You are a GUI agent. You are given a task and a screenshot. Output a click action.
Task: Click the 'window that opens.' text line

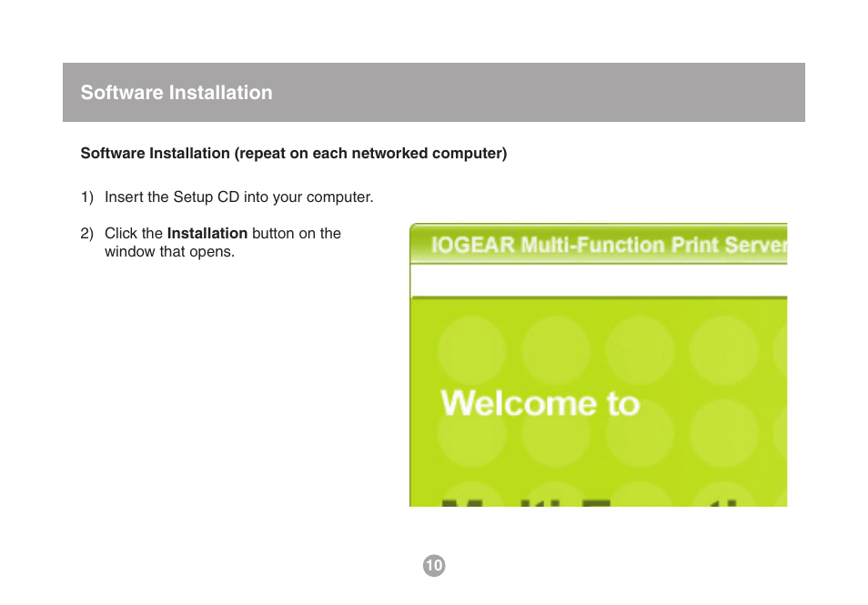coord(170,252)
